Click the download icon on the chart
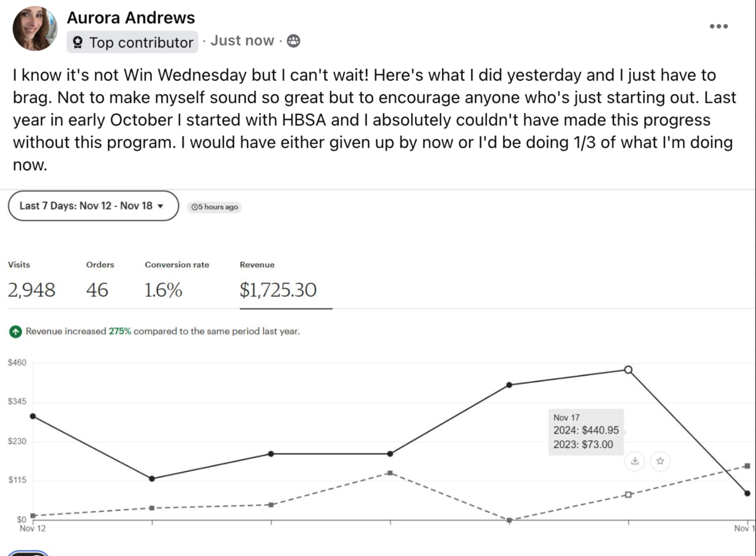This screenshot has width=756, height=556. (635, 461)
